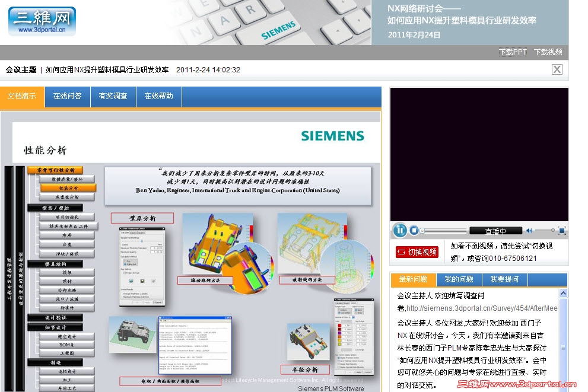Adjust the volume slider
Image resolution: width=588 pixels, height=392 pixels.
[x=545, y=230]
